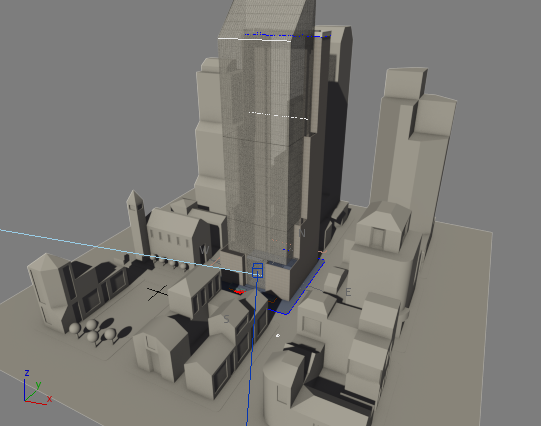Click the X axis label on the gizmo
The height and width of the screenshot is (426, 541).
49,399
